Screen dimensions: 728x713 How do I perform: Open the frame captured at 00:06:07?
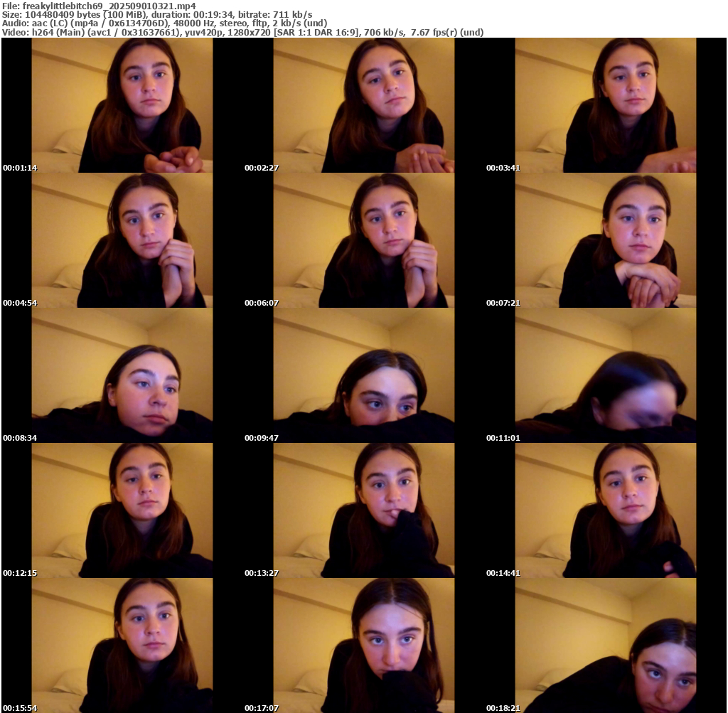pyautogui.click(x=364, y=240)
